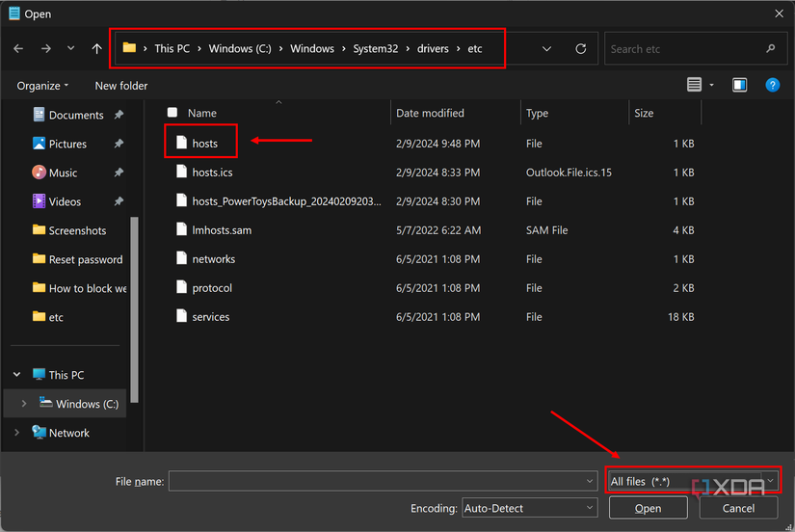Viewport: 795px width, 532px height.
Task: Select the hosts file
Action: coord(204,144)
